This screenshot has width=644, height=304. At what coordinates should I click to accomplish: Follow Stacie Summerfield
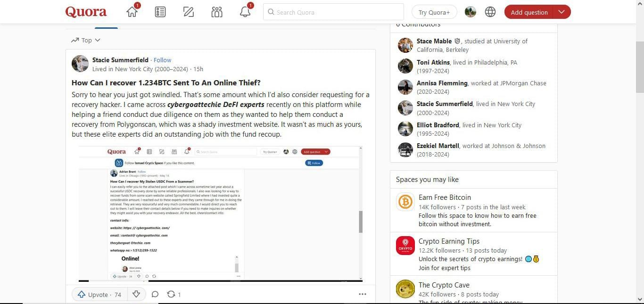162,60
